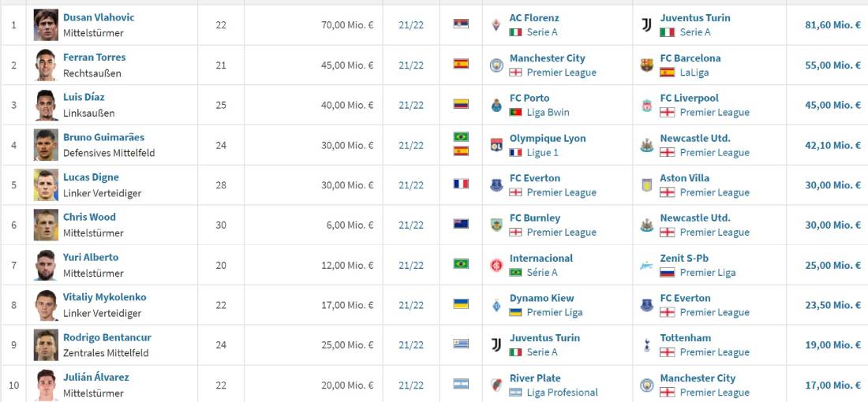Click the FC Liverpool club crest
The image size is (868, 402).
(x=647, y=106)
